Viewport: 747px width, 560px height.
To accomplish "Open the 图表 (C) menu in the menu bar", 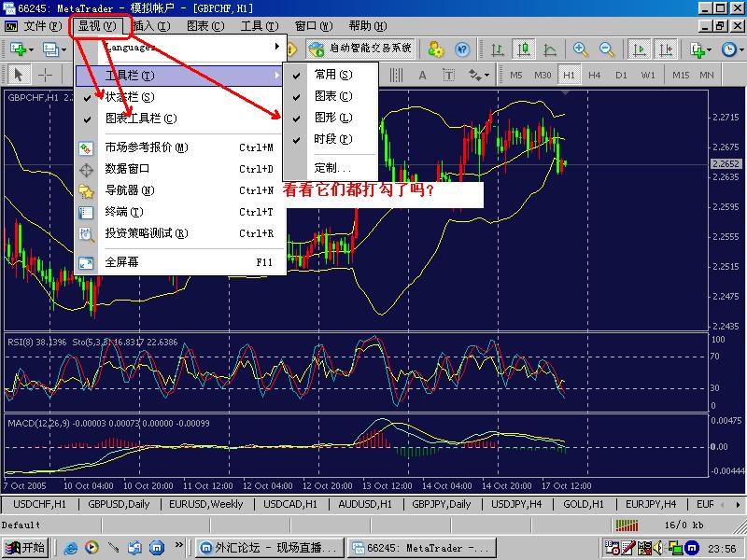I will point(205,26).
